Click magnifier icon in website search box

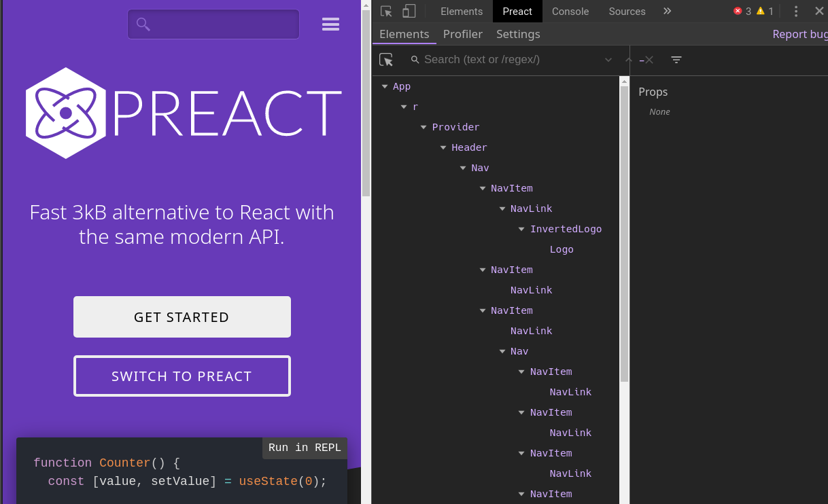click(x=143, y=24)
